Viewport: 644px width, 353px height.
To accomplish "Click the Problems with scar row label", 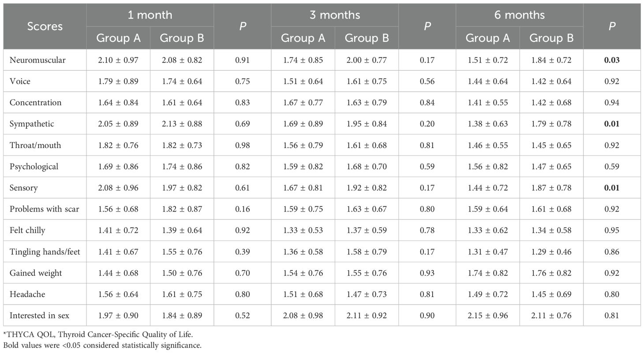I will pos(44,209).
